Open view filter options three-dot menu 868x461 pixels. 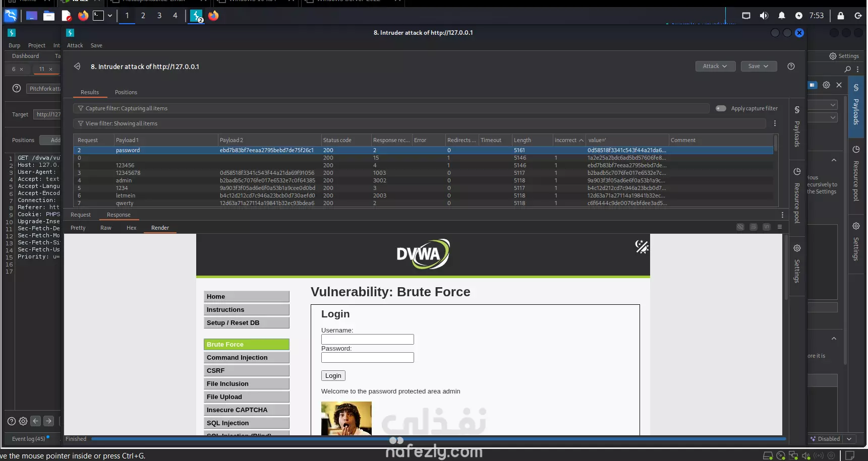click(x=775, y=123)
